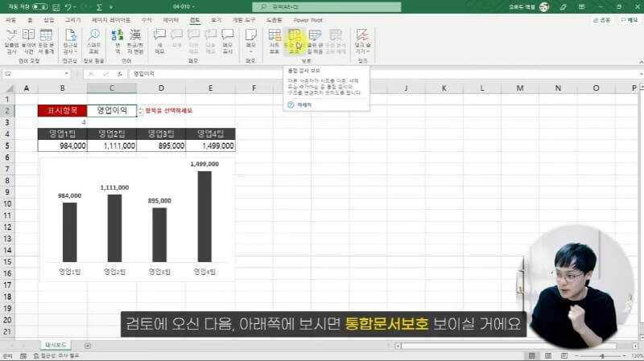Toggle the AutoSave switch
The image size is (644, 361).
pyautogui.click(x=39, y=7)
